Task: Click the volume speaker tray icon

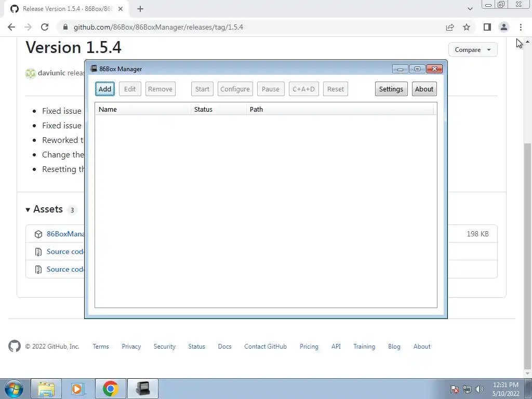Action: 480,389
